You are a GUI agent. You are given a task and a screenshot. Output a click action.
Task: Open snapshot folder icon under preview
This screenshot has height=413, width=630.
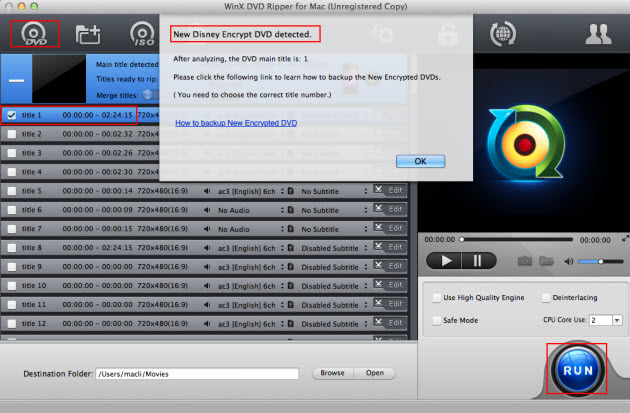click(546, 262)
